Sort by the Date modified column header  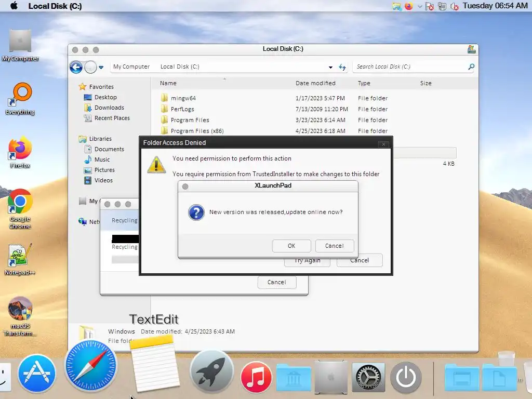[x=315, y=83]
